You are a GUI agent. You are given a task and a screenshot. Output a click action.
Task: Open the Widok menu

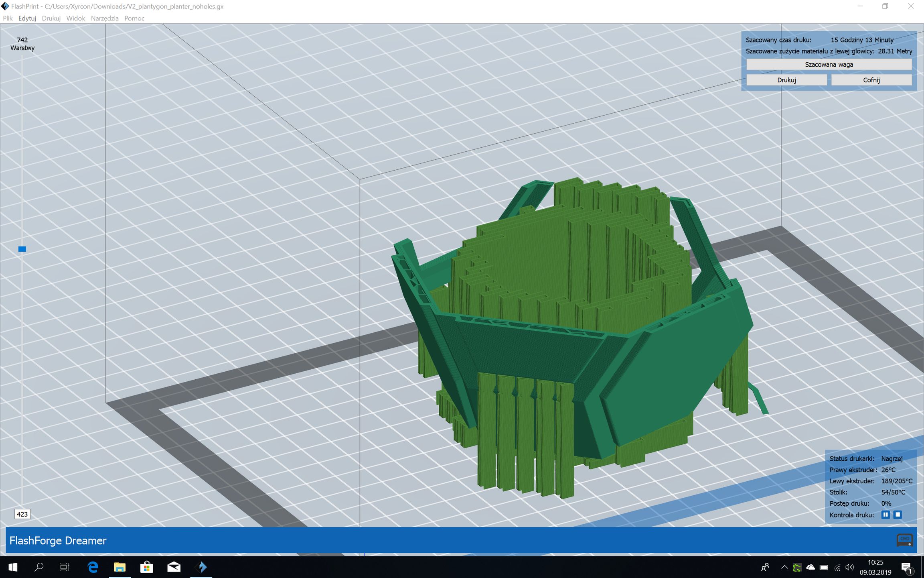pos(75,18)
